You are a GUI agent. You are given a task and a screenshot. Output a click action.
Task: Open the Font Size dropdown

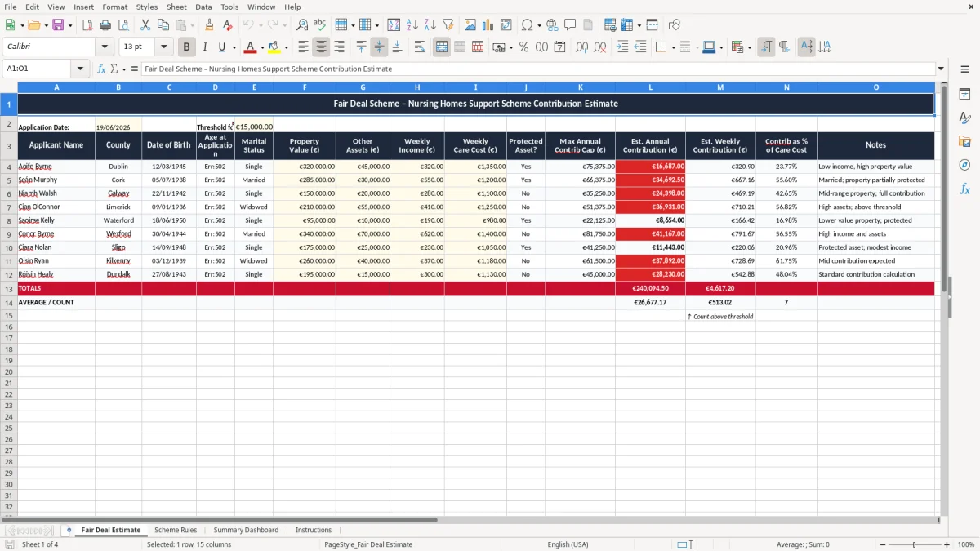pos(163,47)
